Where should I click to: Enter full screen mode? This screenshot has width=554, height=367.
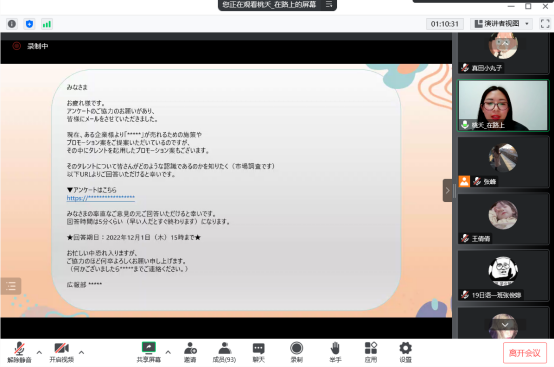[x=545, y=24]
